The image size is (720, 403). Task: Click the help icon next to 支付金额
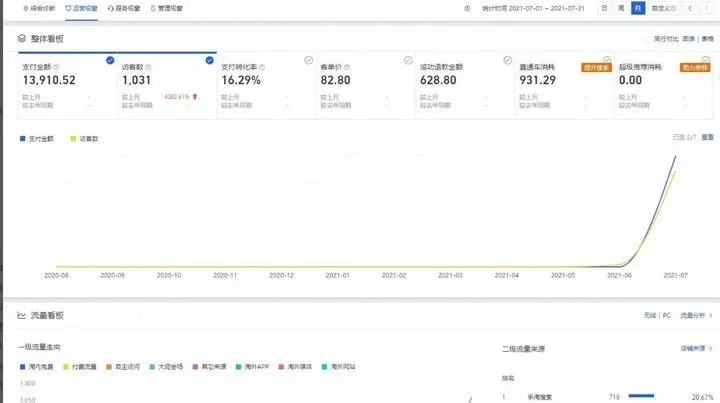click(56, 67)
